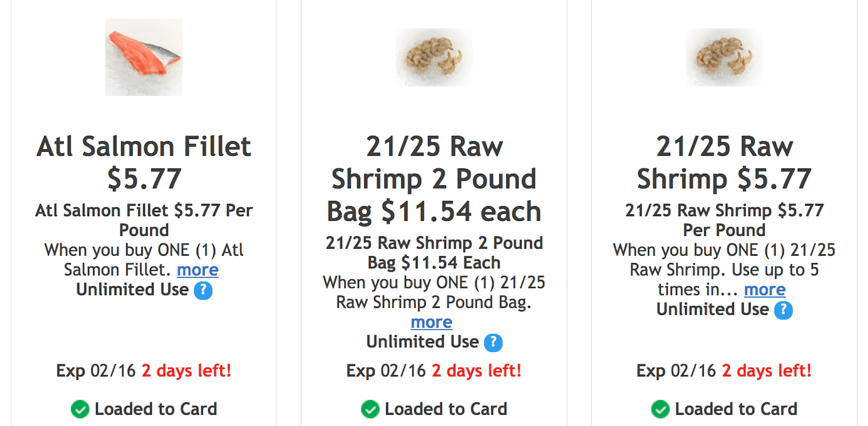Show 'more' details for Raw Shrimp $5.77 coupon

point(765,289)
